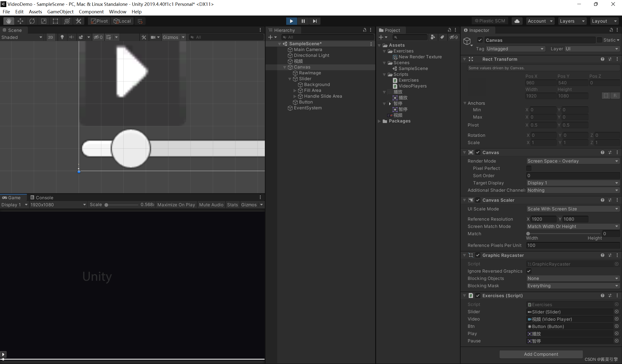
Task: Open the Layout dropdown
Action: tap(604, 21)
